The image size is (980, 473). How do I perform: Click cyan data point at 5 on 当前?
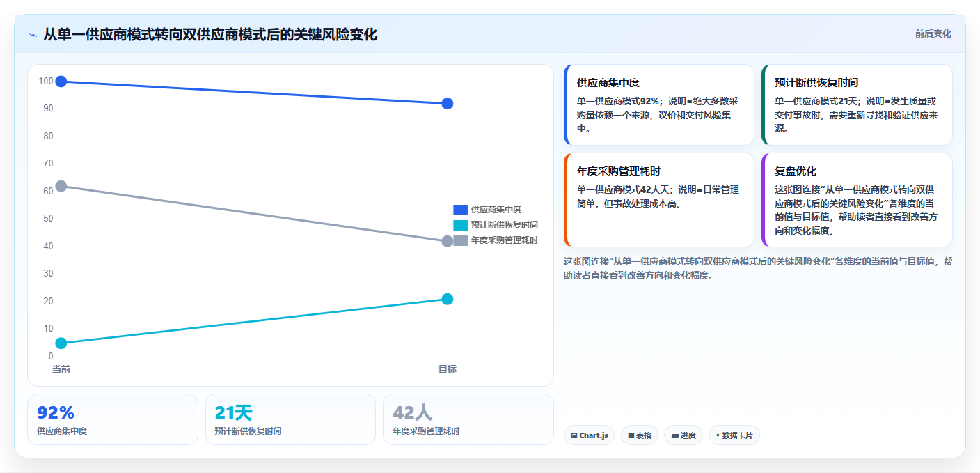61,343
